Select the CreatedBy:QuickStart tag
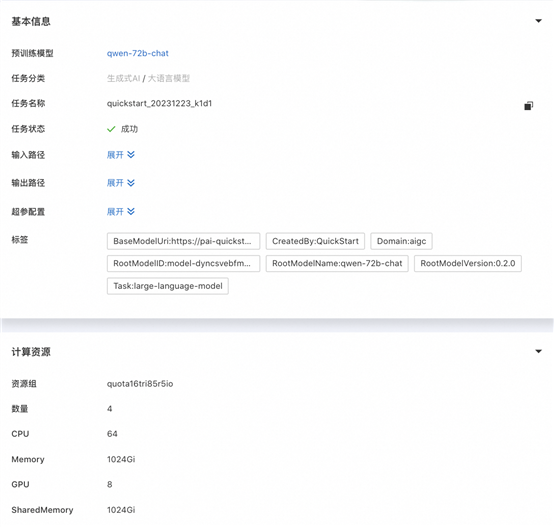This screenshot has height=527, width=554. (315, 241)
